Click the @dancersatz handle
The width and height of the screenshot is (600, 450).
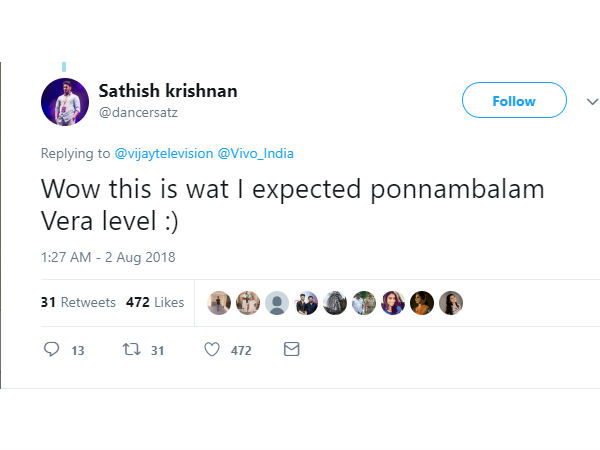[140, 113]
